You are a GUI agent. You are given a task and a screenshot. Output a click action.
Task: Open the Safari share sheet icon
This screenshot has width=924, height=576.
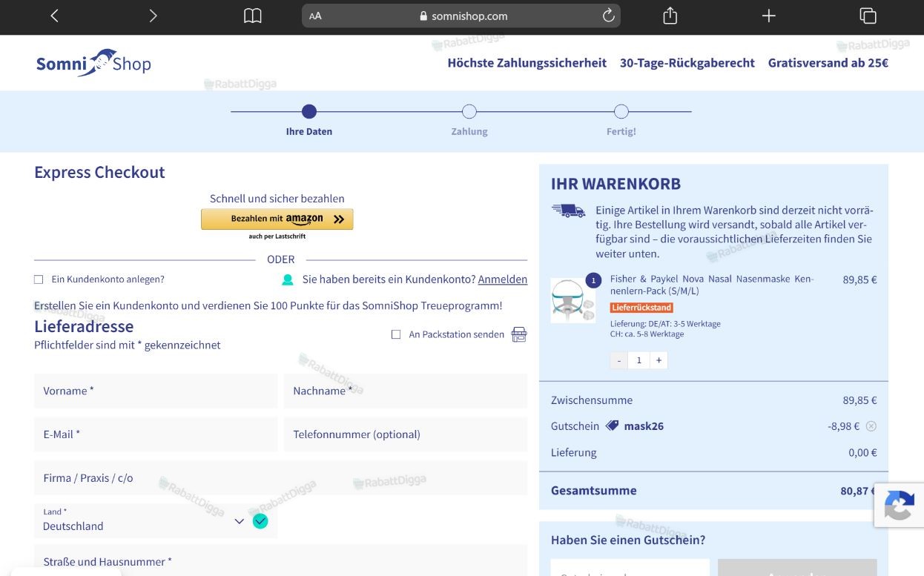point(670,16)
